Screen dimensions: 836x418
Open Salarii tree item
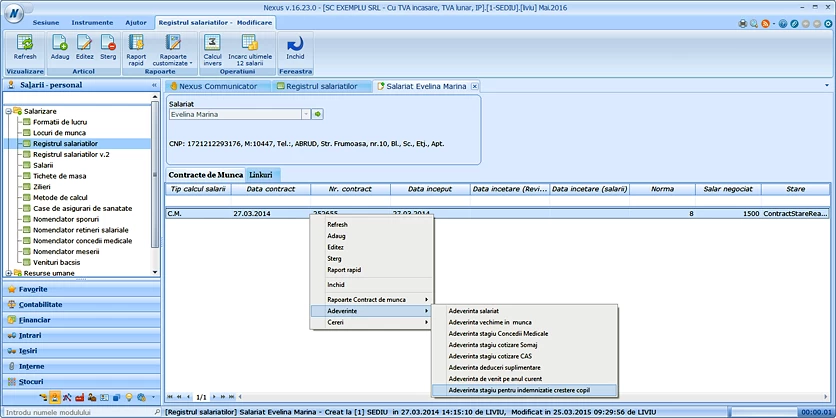pyautogui.click(x=43, y=165)
